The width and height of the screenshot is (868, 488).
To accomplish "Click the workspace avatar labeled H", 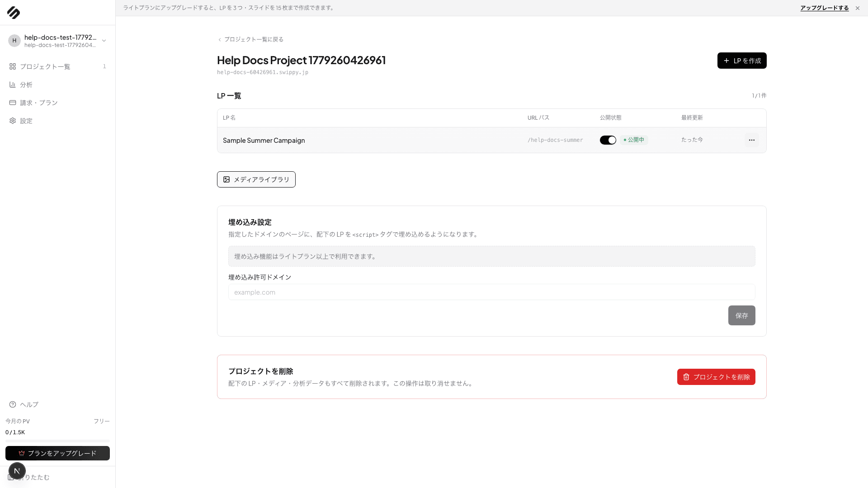I will pyautogui.click(x=14, y=41).
